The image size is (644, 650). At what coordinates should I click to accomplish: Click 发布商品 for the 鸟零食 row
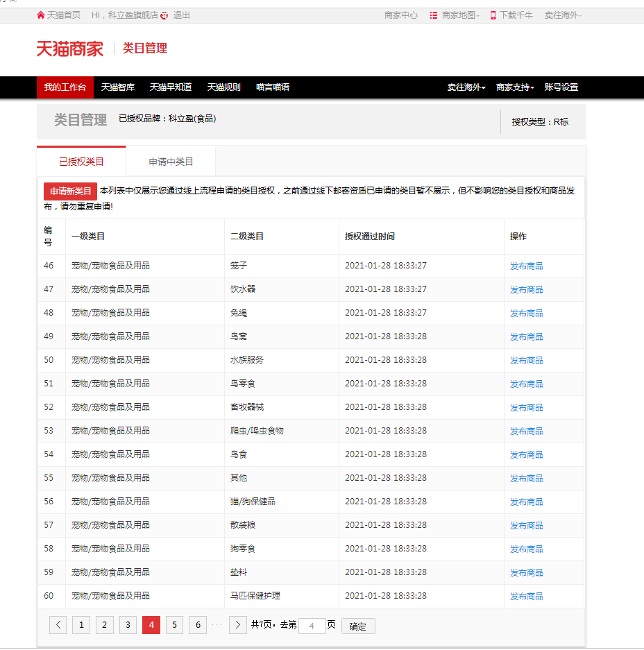coord(526,384)
